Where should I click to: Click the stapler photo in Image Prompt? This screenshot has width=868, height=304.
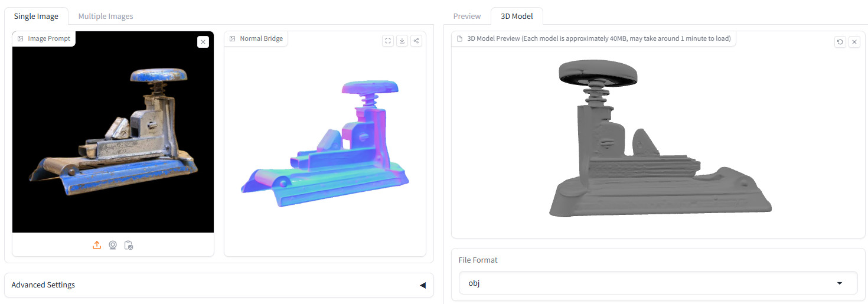tap(113, 136)
